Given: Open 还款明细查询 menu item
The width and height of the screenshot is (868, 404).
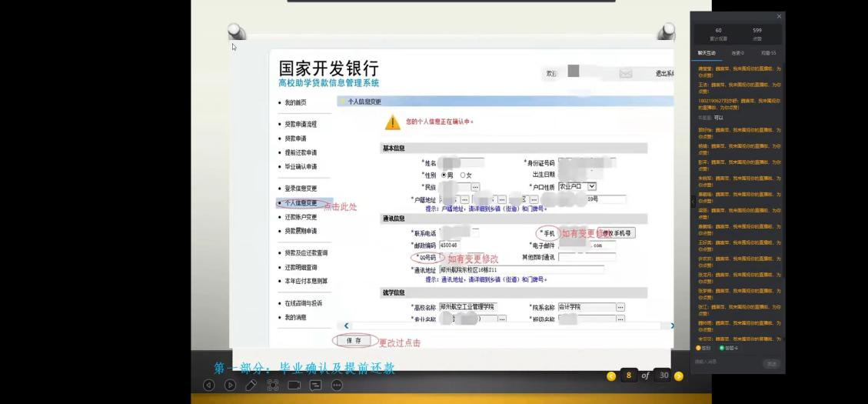Looking at the screenshot, I should pos(301,267).
